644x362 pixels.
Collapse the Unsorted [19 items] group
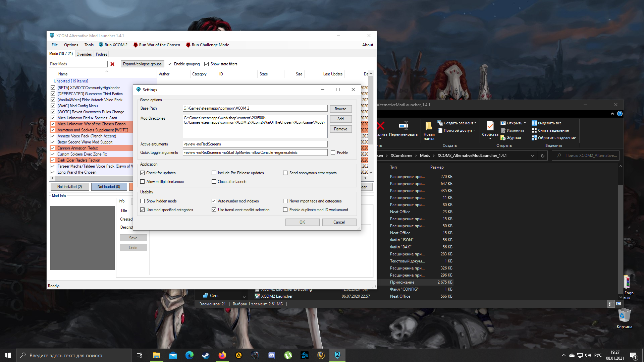click(71, 81)
